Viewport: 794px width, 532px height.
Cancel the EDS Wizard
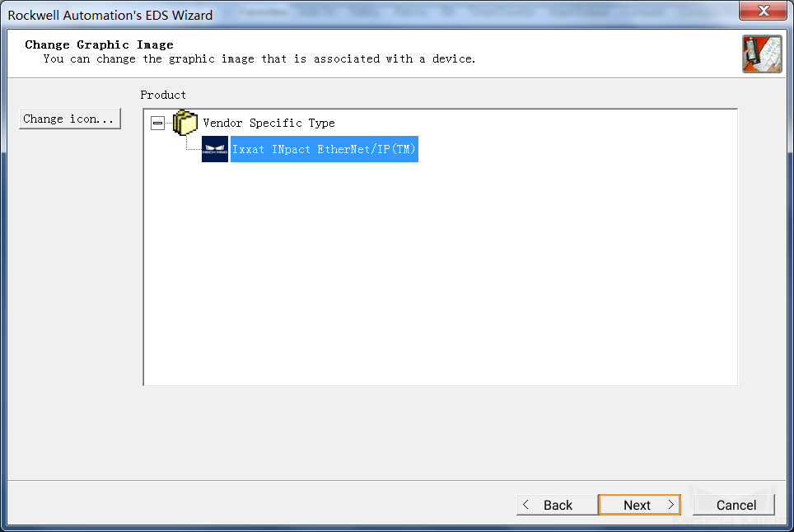click(x=734, y=505)
